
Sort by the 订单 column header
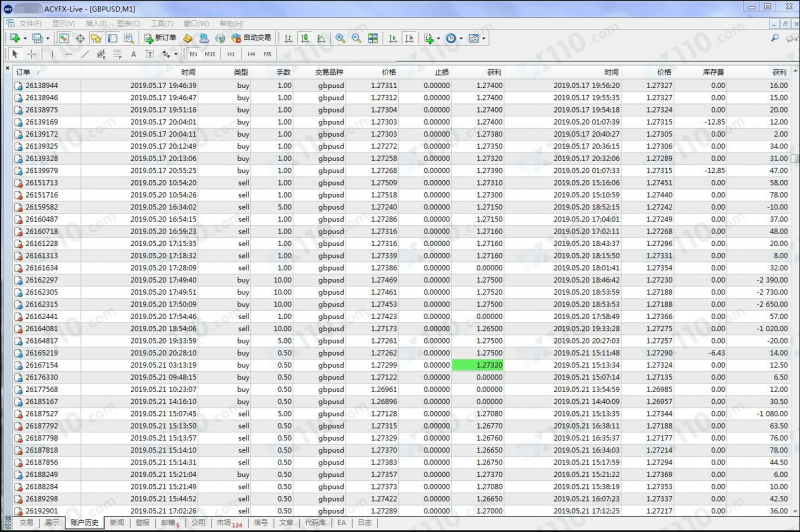click(x=23, y=72)
